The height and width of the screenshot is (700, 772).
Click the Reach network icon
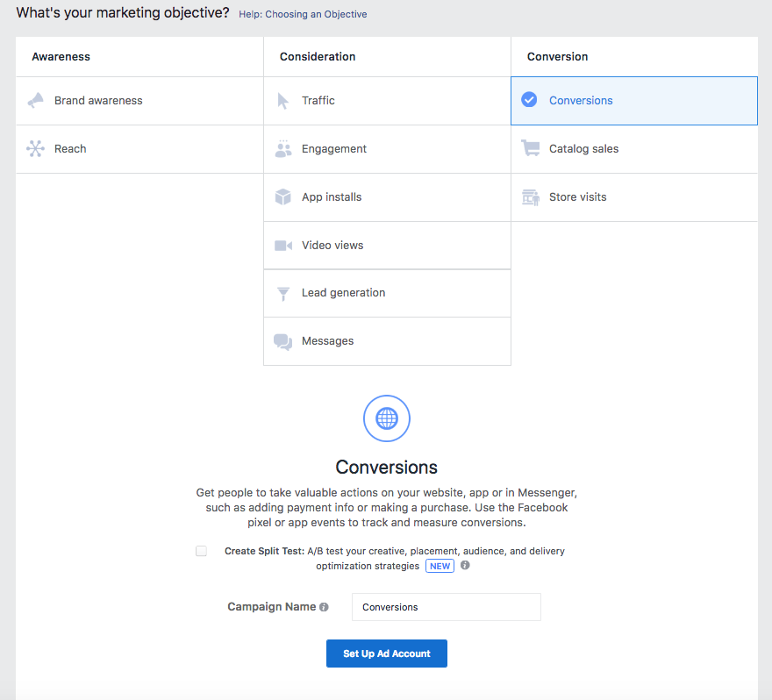(35, 148)
